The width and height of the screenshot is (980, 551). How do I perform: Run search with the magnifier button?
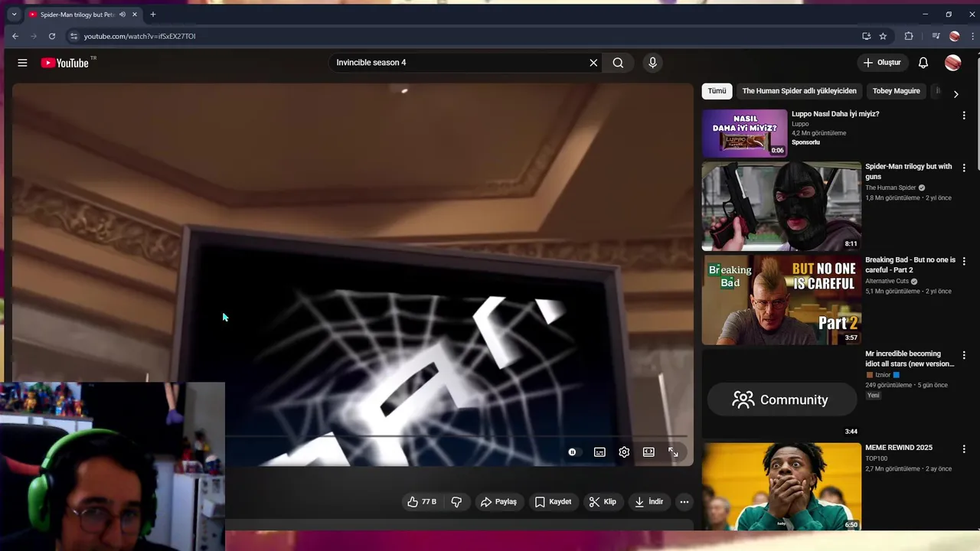click(x=618, y=63)
